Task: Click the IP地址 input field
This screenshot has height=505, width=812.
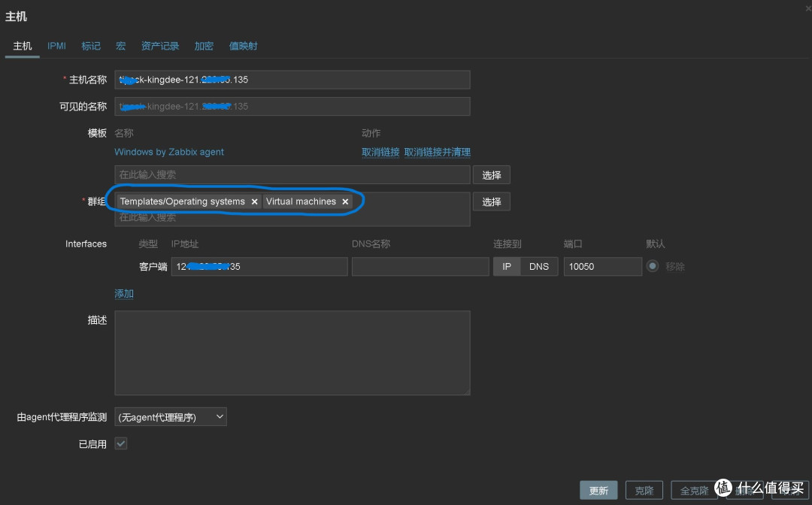Action: [x=259, y=267]
